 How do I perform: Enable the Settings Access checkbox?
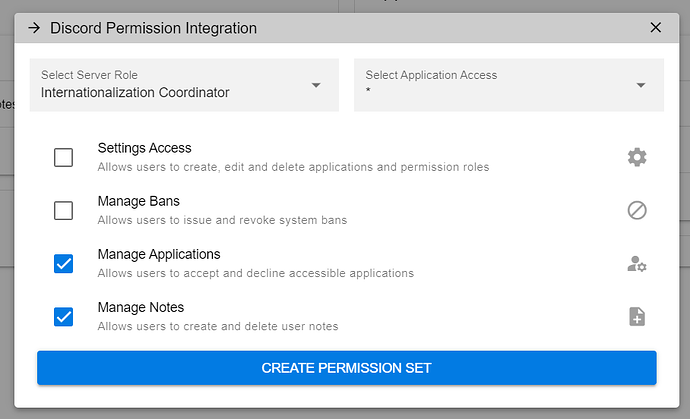pos(63,158)
